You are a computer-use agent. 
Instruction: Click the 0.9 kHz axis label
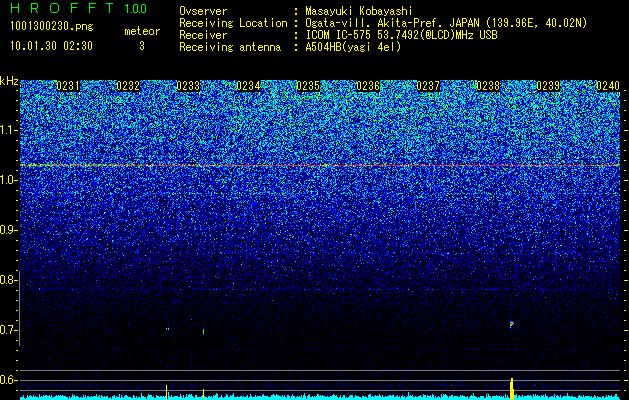point(7,230)
